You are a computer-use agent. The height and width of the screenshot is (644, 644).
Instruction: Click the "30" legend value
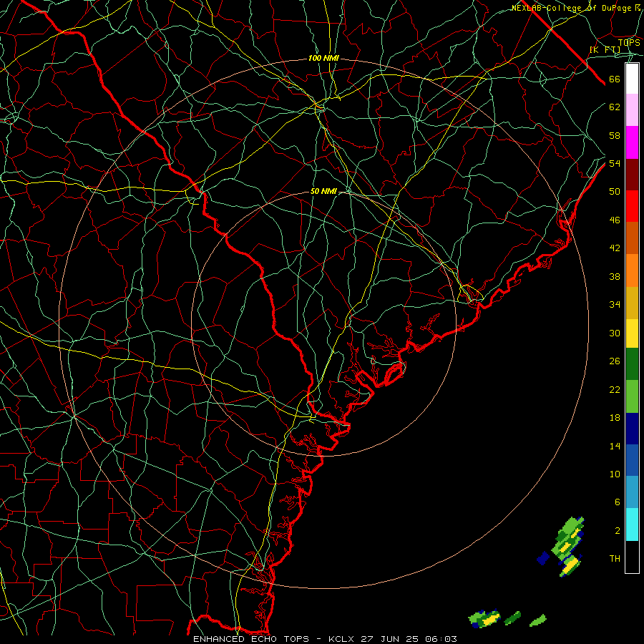click(x=615, y=333)
